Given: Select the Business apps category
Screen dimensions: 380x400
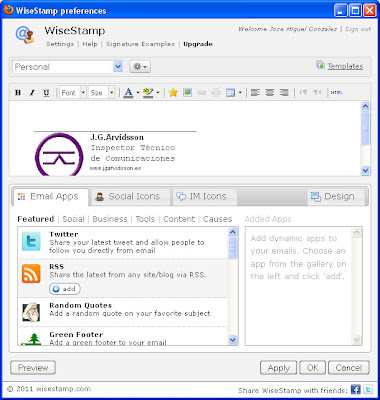Looking at the screenshot, I should [x=110, y=219].
